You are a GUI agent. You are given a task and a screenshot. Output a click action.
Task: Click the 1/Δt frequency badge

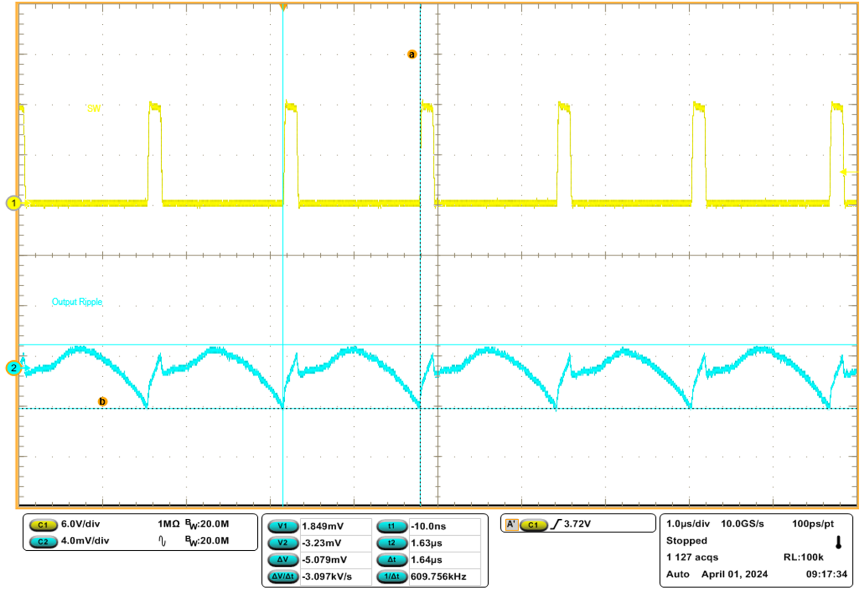tap(391, 577)
